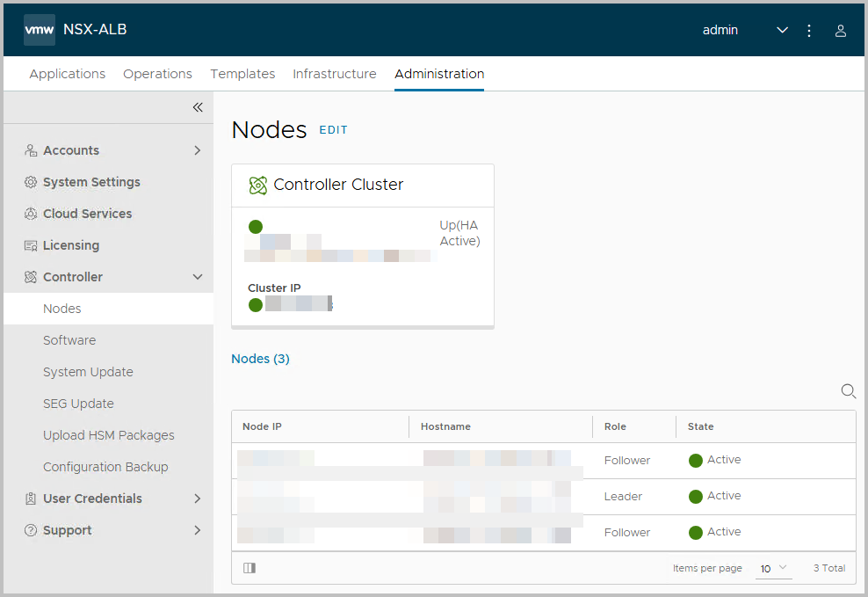Open the column toggle icon below table
The width and height of the screenshot is (868, 597).
click(250, 568)
